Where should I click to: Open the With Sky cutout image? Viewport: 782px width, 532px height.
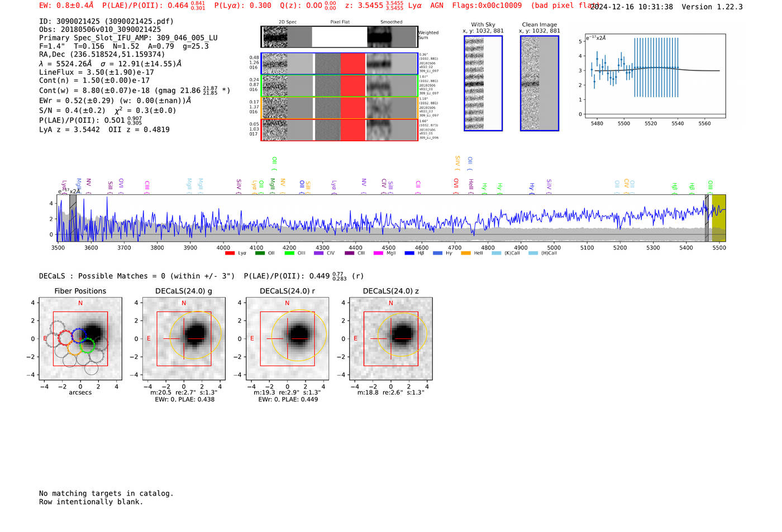click(483, 83)
